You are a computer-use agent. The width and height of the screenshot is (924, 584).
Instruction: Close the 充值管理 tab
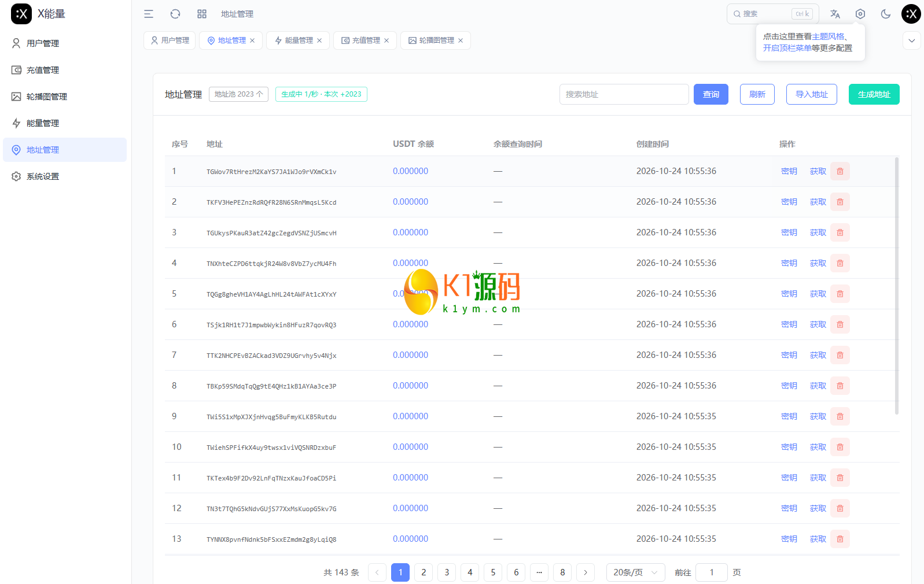tap(386, 40)
